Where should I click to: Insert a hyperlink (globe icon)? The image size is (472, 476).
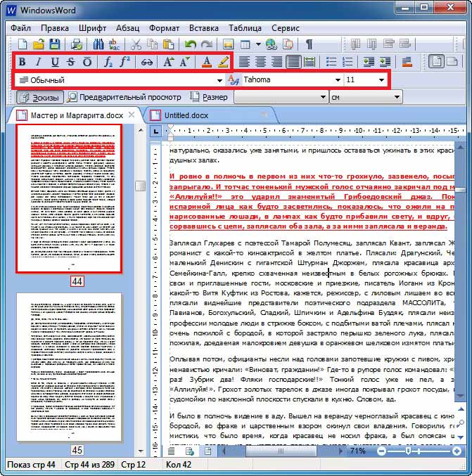point(272,44)
